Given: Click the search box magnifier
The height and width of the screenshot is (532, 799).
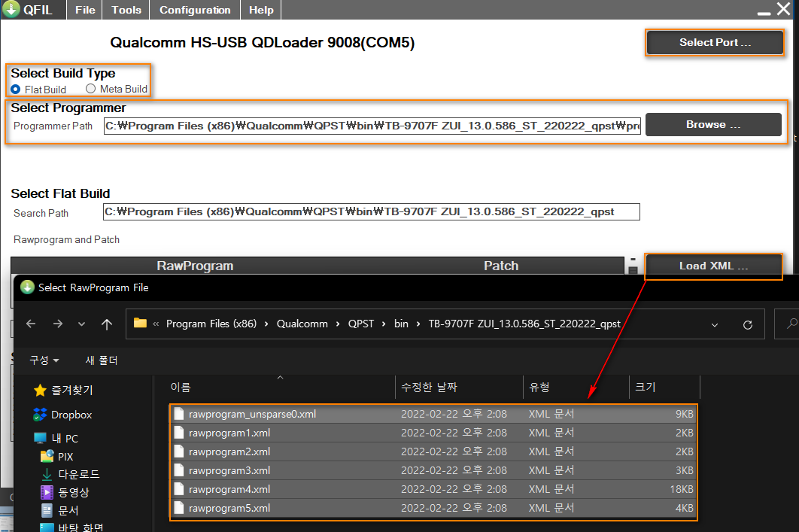Looking at the screenshot, I should [791, 324].
